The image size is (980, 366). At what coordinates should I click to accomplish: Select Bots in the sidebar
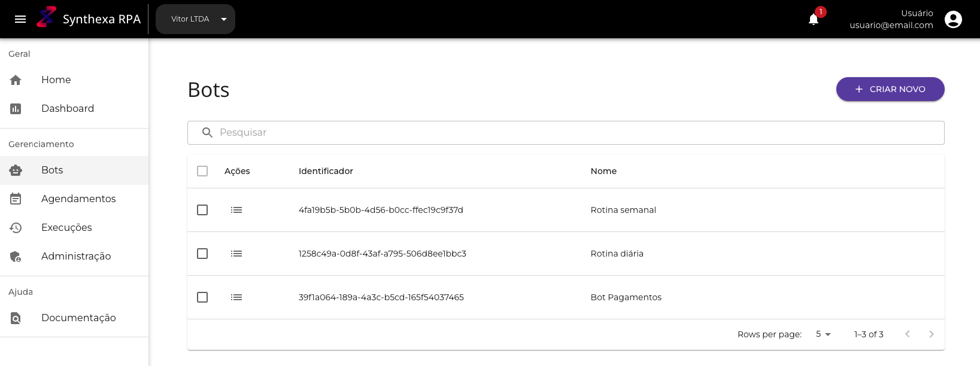pyautogui.click(x=74, y=170)
